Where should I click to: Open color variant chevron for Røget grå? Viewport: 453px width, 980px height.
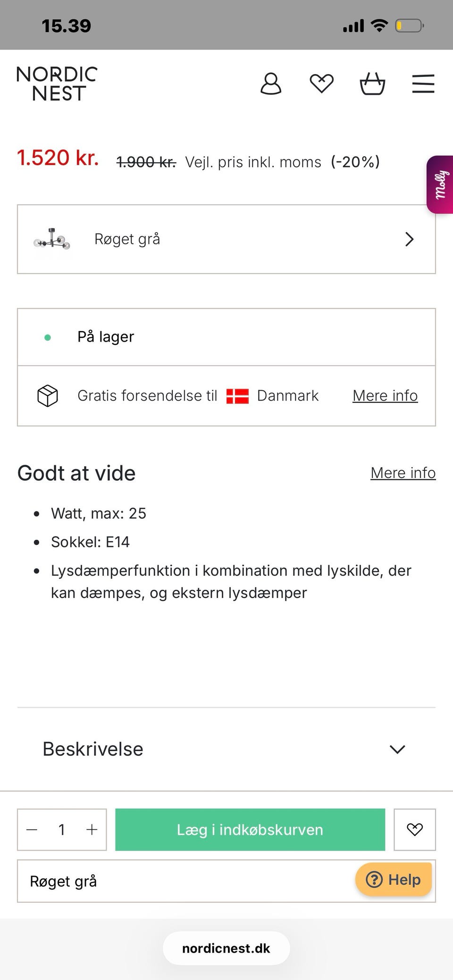[409, 239]
